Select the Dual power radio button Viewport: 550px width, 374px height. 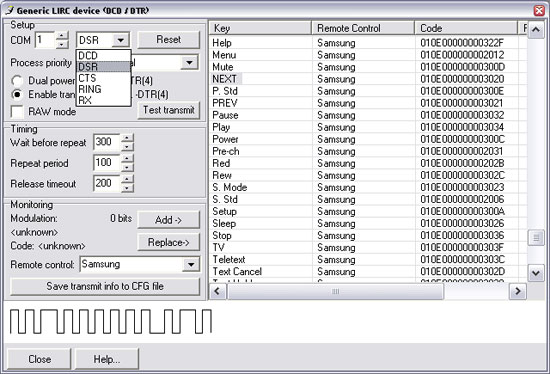click(x=17, y=81)
